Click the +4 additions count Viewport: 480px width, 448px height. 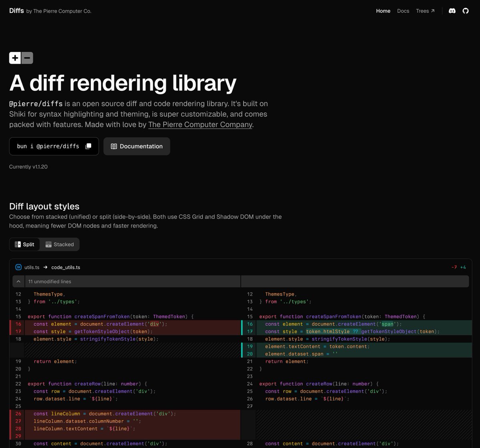pos(463,267)
